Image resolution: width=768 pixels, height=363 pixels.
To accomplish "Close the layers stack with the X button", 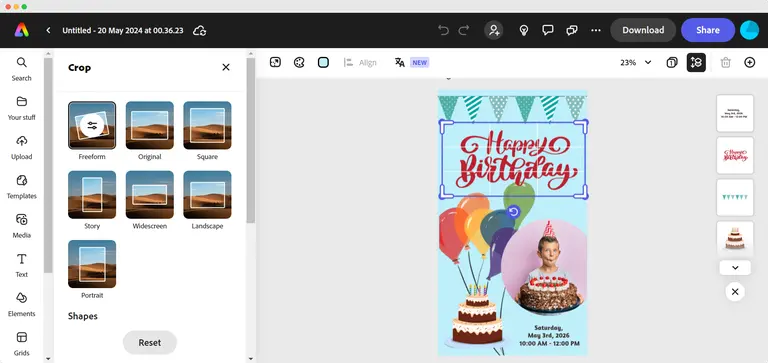I will 735,291.
